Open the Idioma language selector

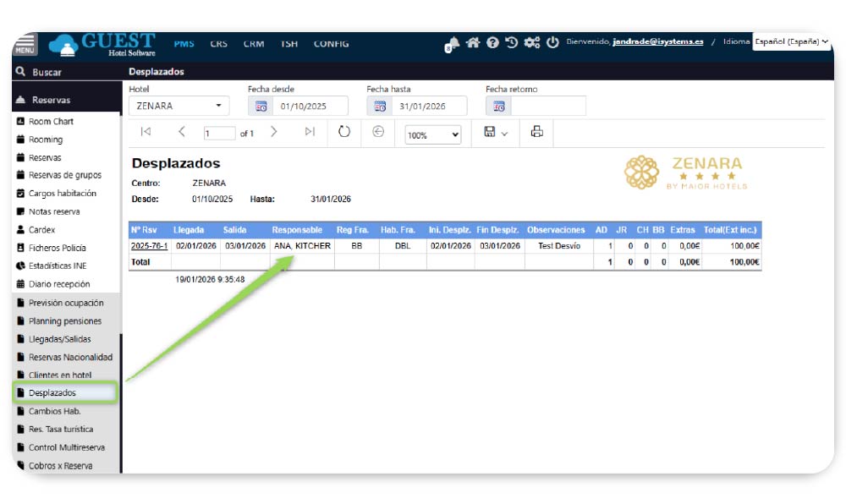click(791, 41)
